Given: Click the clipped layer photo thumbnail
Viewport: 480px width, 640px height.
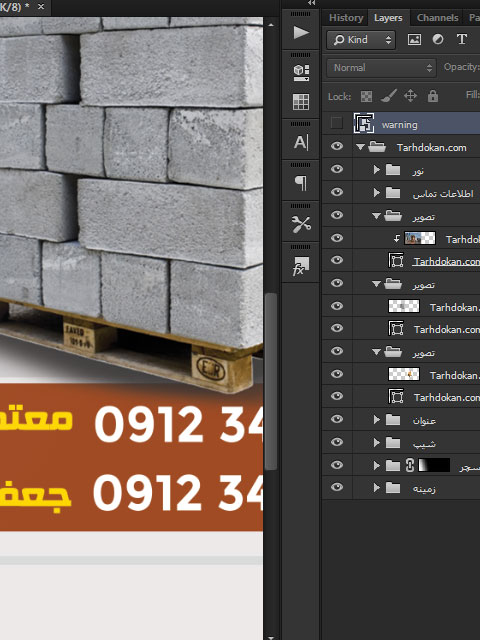Looking at the screenshot, I should tap(420, 238).
